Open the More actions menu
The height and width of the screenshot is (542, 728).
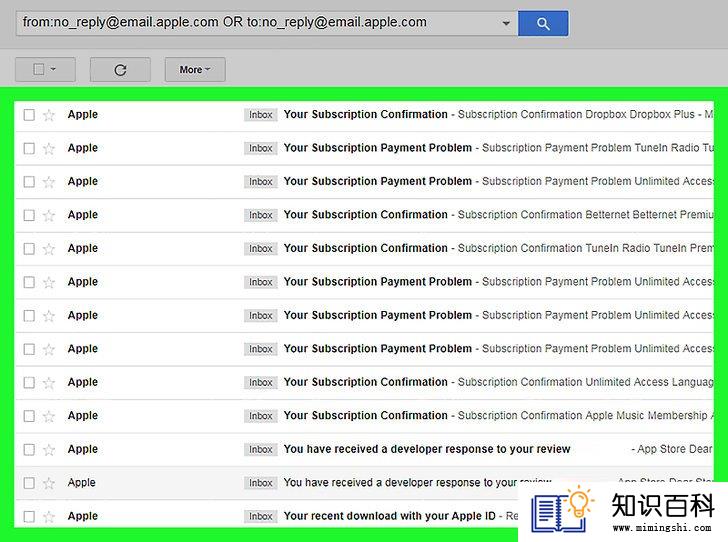(x=195, y=70)
